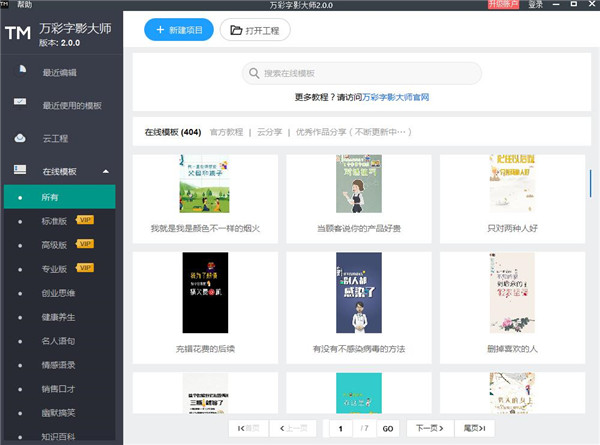Open the teal template thumbnail in bottom row

[x=359, y=393]
